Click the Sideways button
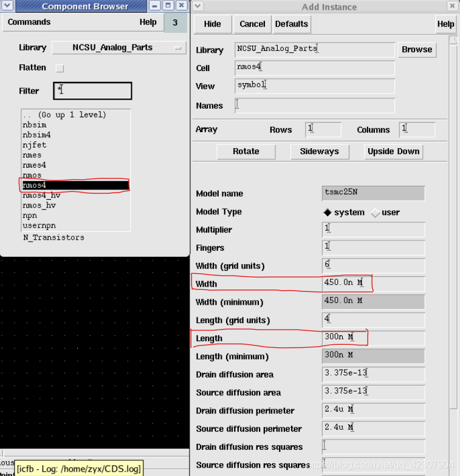 [x=320, y=152]
